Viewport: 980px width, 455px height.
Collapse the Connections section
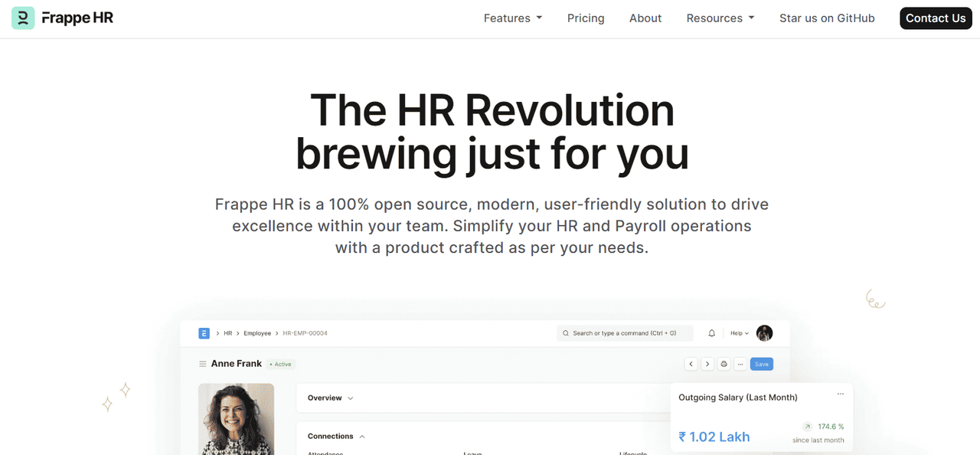[336, 436]
